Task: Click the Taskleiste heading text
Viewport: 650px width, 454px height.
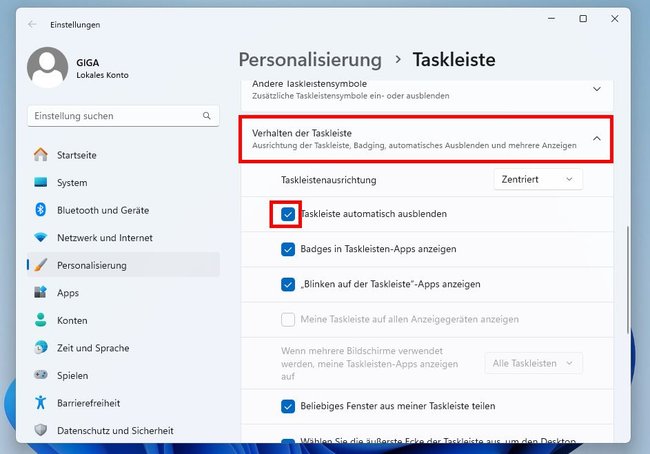Action: point(454,60)
